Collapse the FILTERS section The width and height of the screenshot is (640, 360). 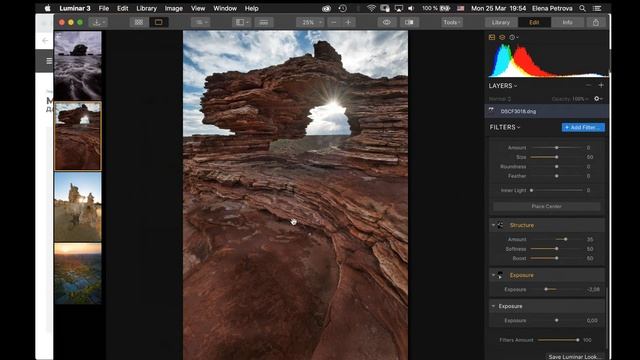(505, 127)
